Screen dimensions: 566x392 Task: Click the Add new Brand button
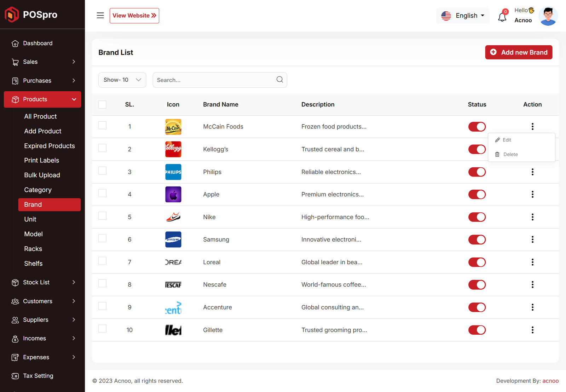click(x=518, y=52)
